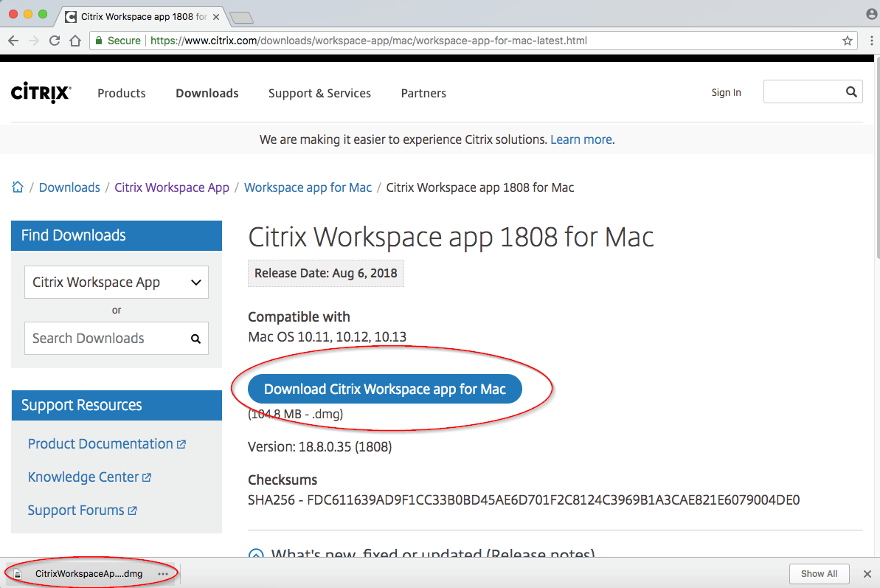
Task: Open the Partners menu
Action: point(423,93)
